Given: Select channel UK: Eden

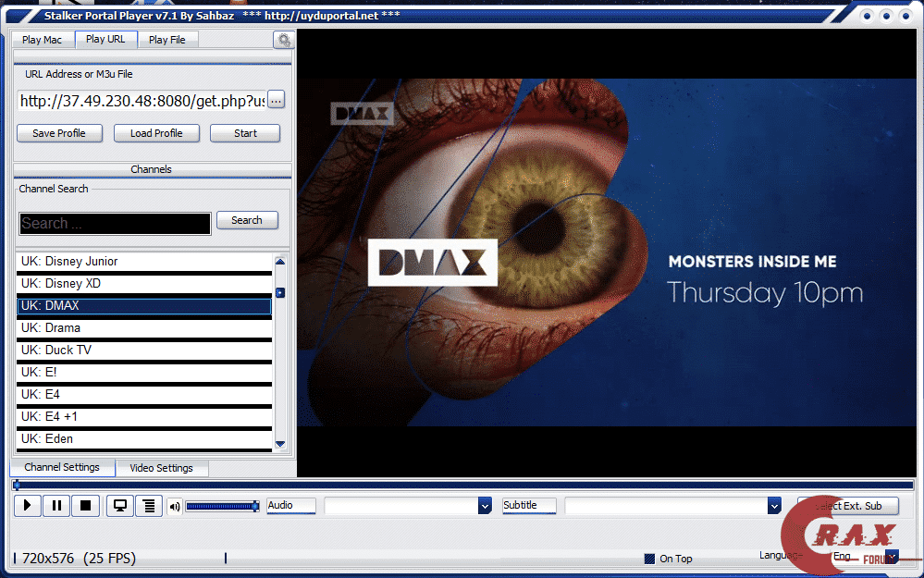Looking at the screenshot, I should click(144, 439).
